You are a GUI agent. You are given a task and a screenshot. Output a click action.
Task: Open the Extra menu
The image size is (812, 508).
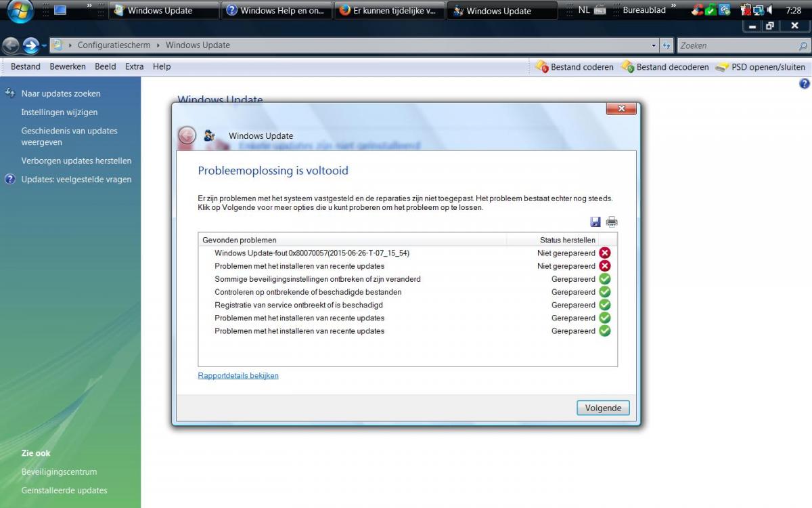pyautogui.click(x=135, y=66)
